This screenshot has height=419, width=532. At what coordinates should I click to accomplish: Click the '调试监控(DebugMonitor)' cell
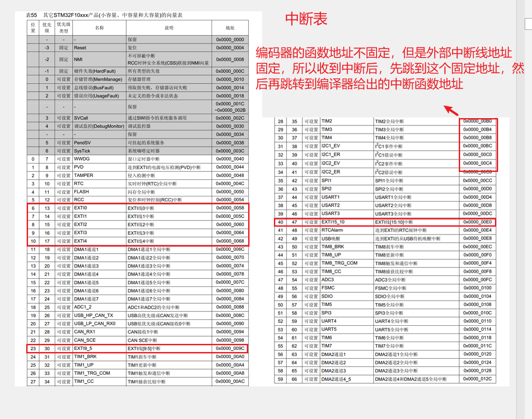pyautogui.click(x=99, y=126)
